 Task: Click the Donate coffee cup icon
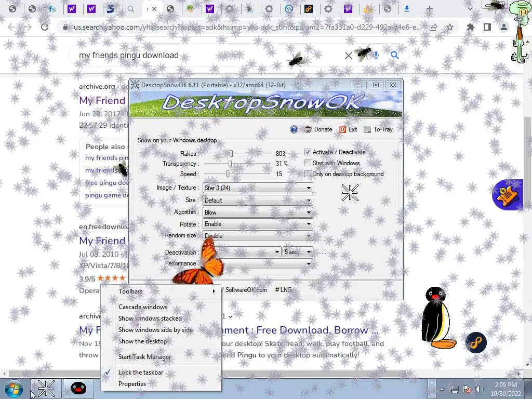[308, 129]
